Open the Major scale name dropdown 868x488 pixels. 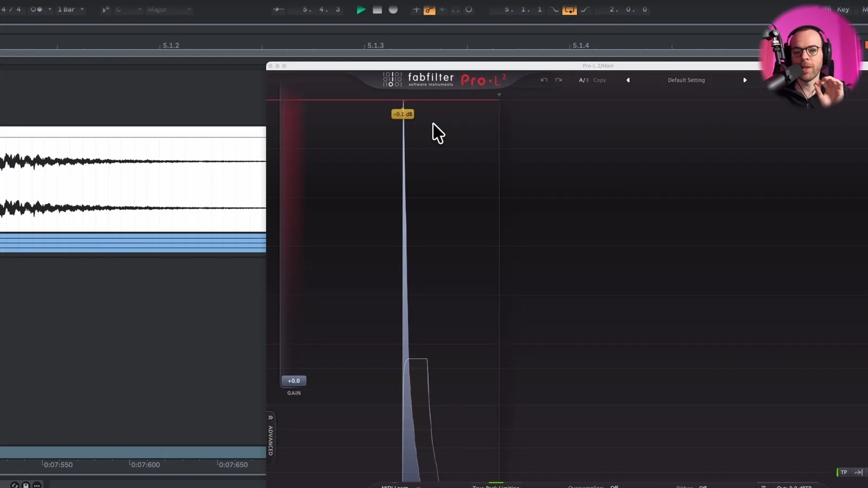click(169, 10)
